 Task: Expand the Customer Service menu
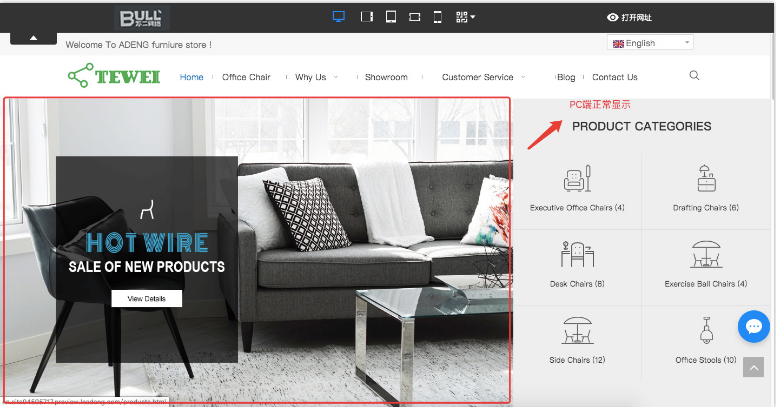(x=483, y=77)
